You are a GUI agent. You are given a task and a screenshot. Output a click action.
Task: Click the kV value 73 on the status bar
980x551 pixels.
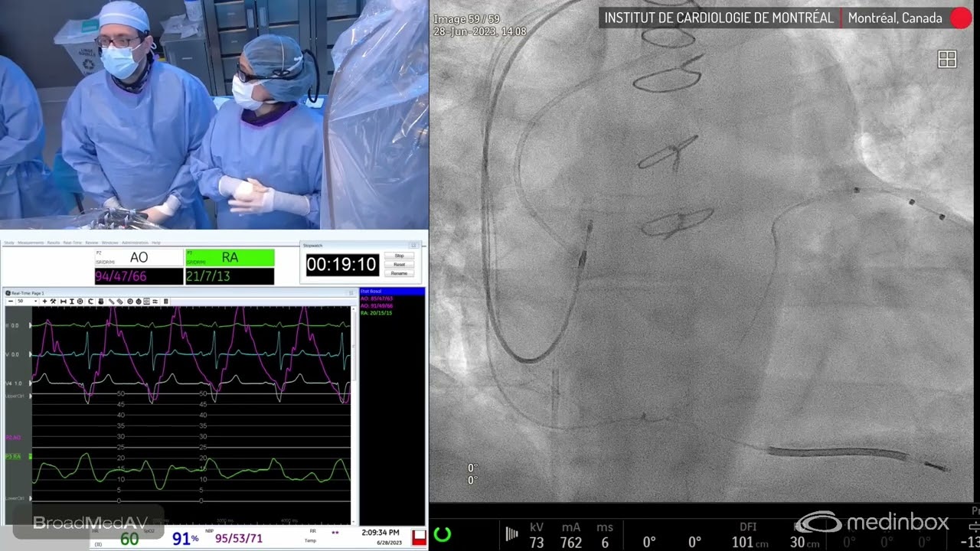pyautogui.click(x=537, y=543)
